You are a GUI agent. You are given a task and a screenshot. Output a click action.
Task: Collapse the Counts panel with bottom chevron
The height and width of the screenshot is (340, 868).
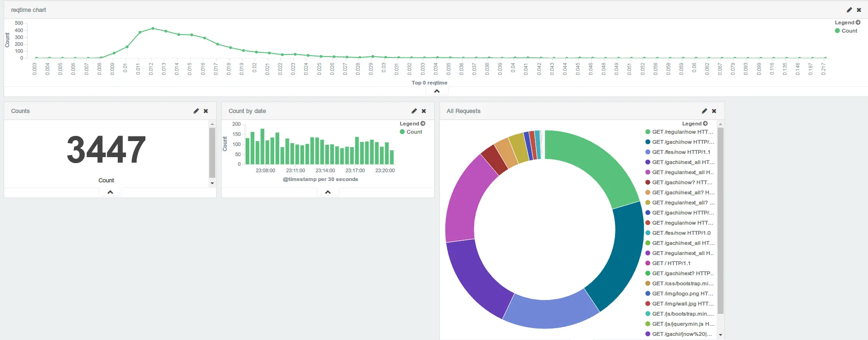click(x=110, y=192)
